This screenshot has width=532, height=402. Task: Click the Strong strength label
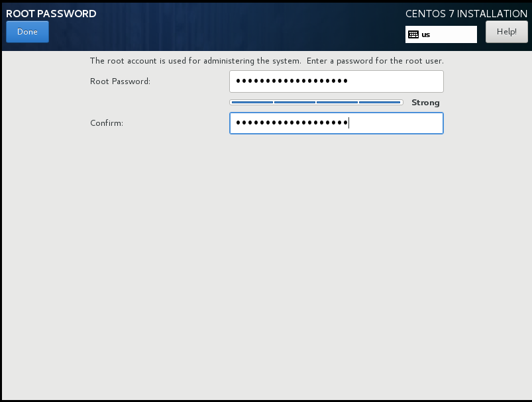point(425,103)
